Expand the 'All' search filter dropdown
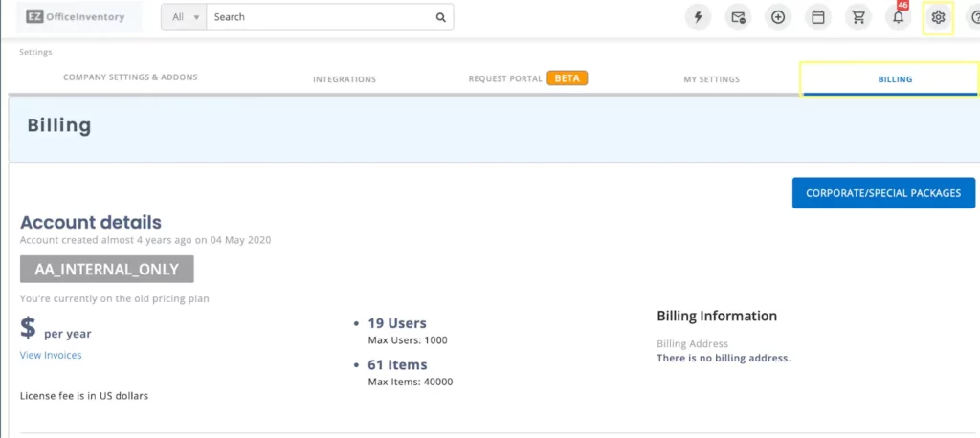 pos(184,17)
